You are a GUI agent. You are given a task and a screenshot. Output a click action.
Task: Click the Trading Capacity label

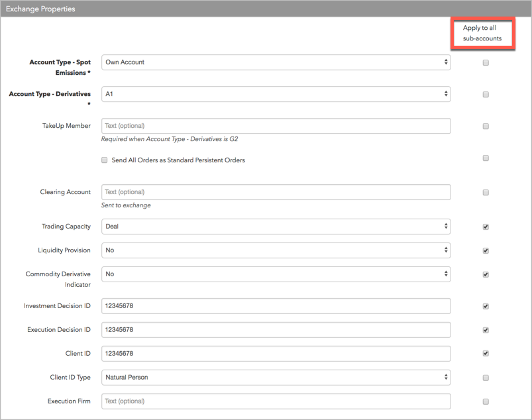point(66,227)
